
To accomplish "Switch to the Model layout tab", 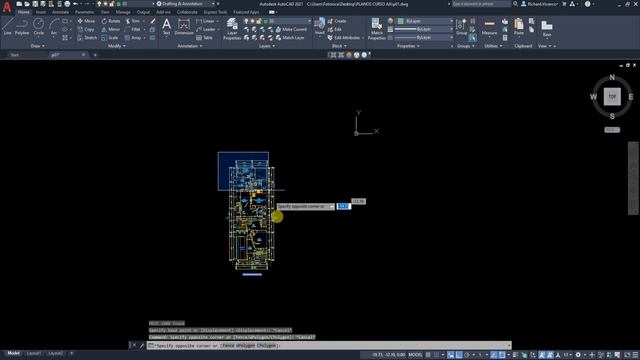I will pos(13,353).
